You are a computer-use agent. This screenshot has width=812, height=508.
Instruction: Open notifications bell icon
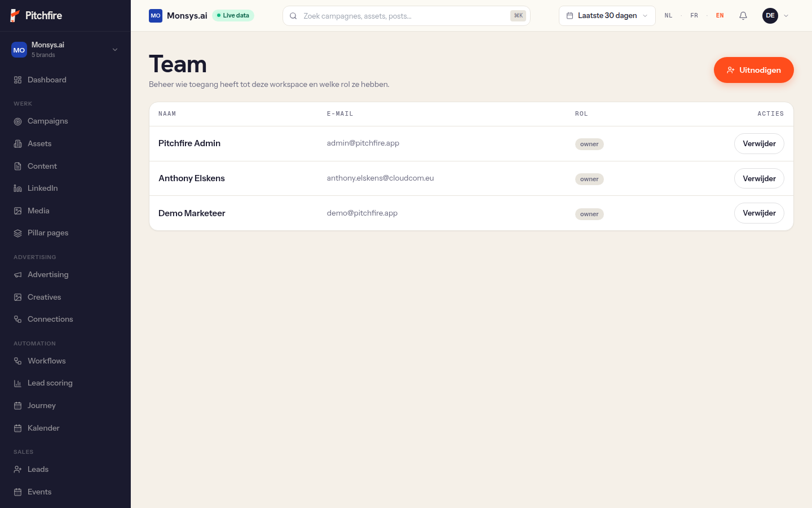click(x=743, y=16)
